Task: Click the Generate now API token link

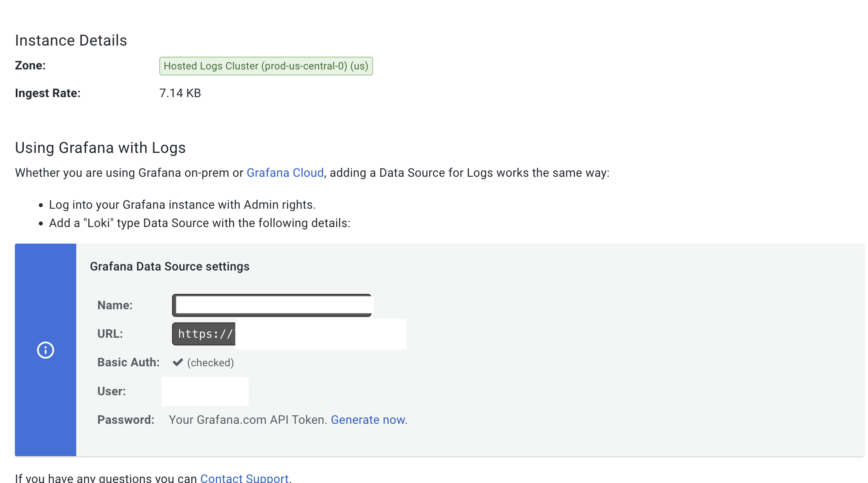Action: [x=368, y=420]
